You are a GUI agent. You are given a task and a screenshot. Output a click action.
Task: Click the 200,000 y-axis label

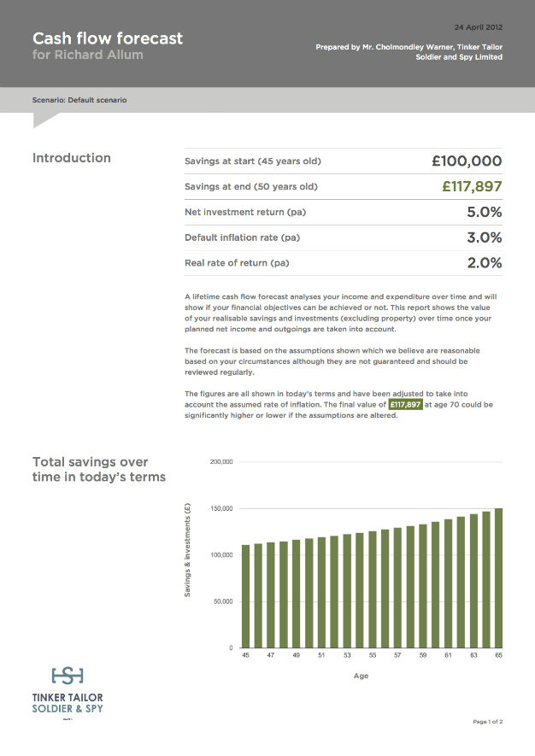221,462
